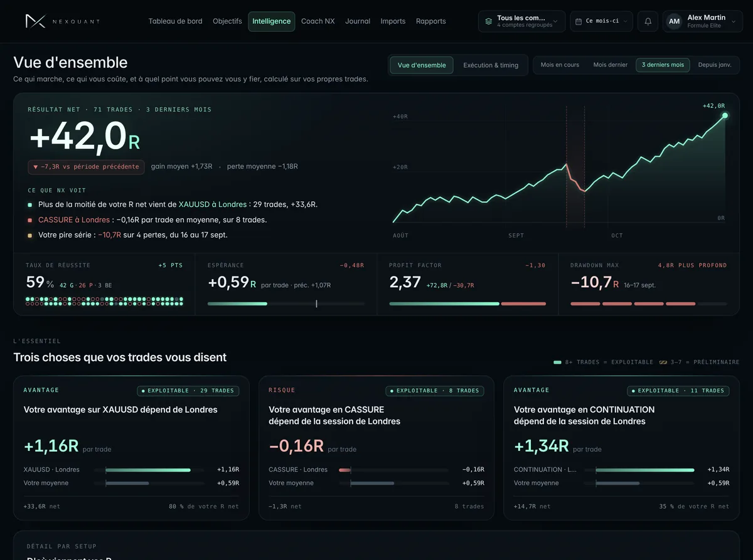Viewport: 753px width, 560px height.
Task: Click the 2,37 profit factor value
Action: click(405, 282)
